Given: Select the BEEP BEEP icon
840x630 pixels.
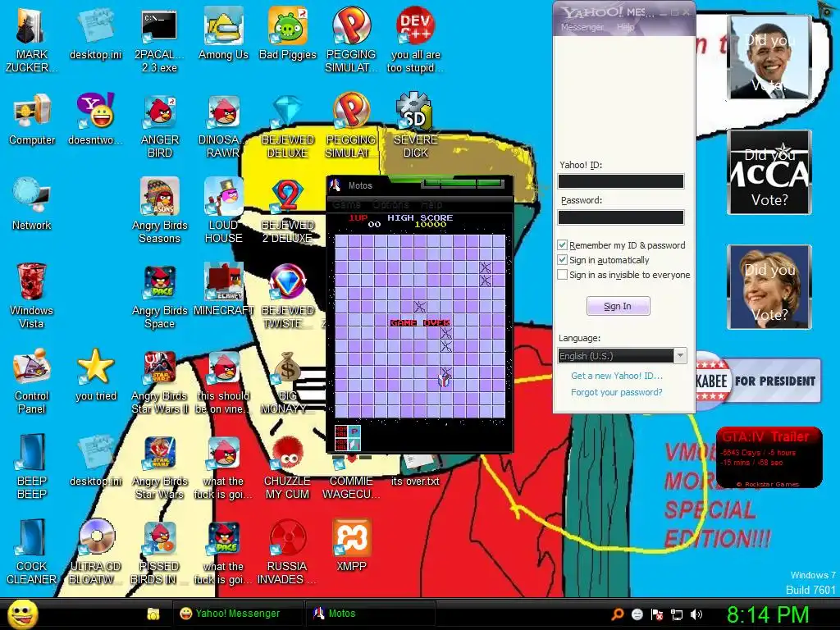Looking at the screenshot, I should (x=32, y=467).
